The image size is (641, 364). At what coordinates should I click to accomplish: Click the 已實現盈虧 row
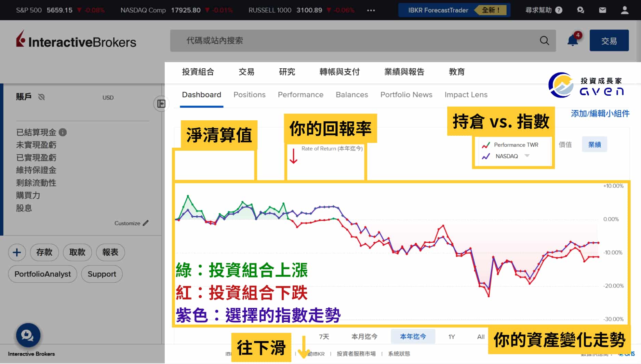pyautogui.click(x=36, y=158)
